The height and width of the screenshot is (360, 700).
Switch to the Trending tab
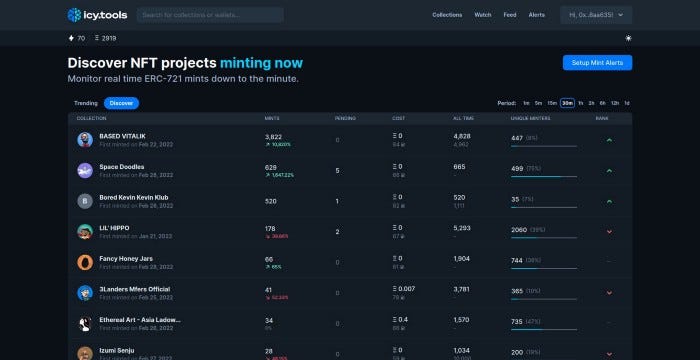[86, 103]
